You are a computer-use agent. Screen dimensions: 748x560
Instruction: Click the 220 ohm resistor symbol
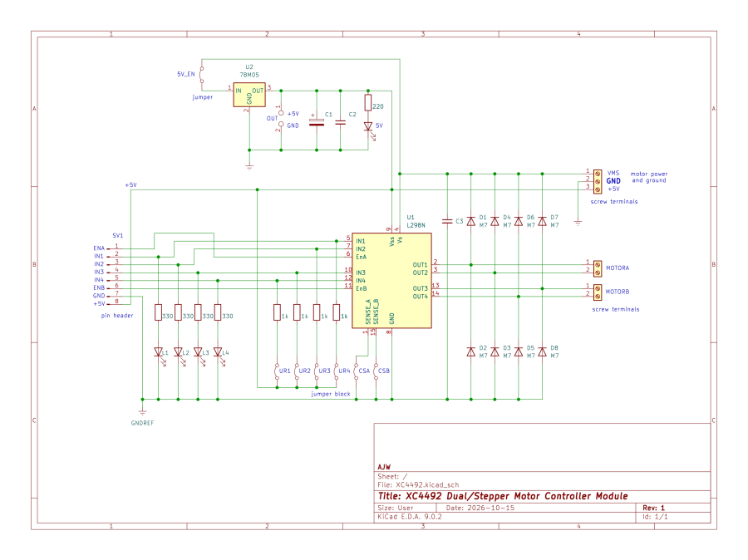coord(368,102)
